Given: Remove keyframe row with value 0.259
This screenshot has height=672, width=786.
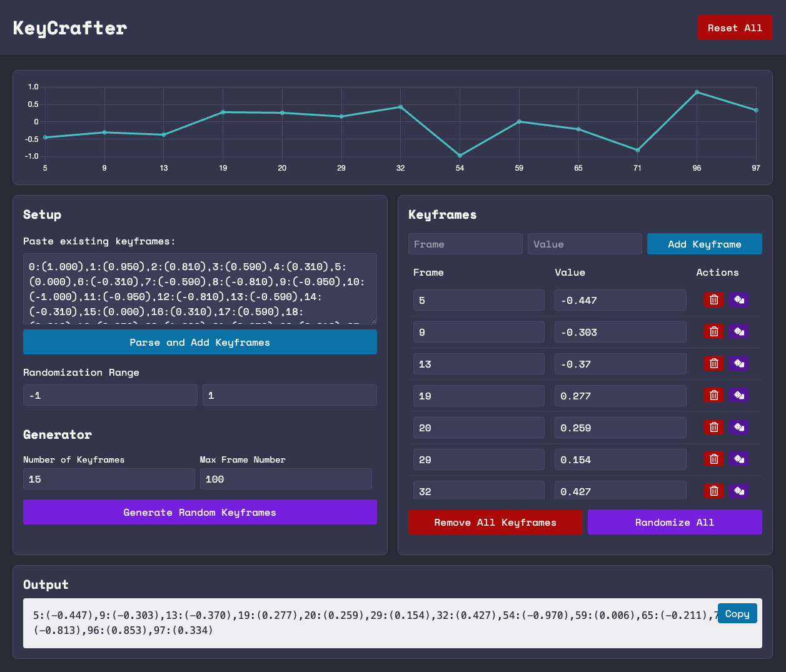Looking at the screenshot, I should pos(713,428).
